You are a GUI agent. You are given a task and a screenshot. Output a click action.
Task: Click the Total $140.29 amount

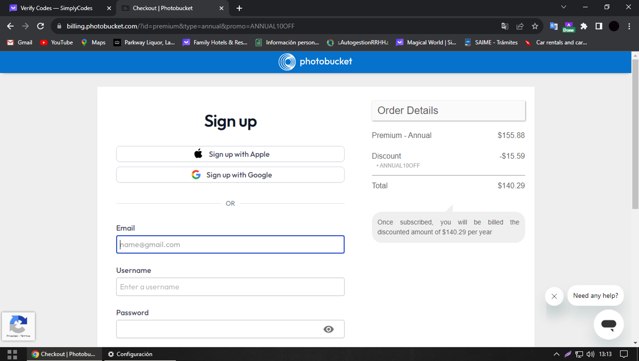(511, 186)
